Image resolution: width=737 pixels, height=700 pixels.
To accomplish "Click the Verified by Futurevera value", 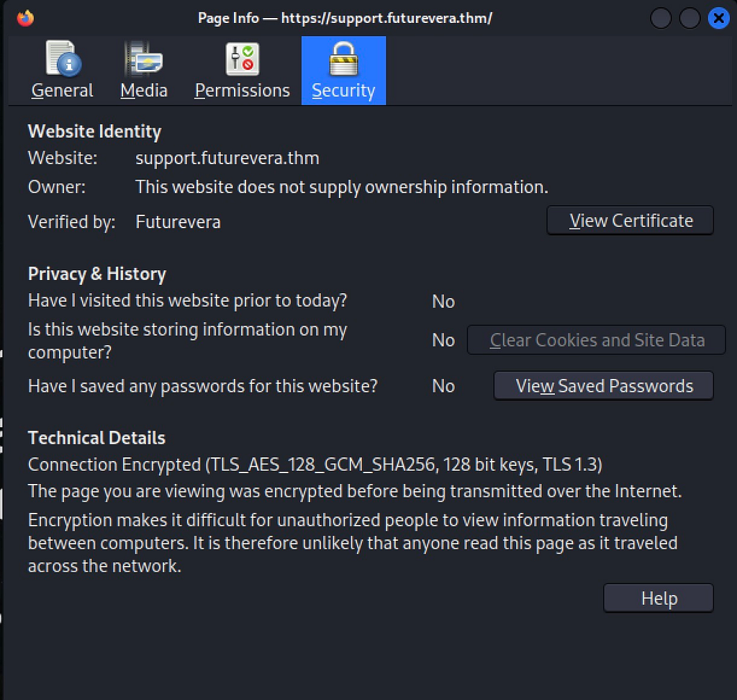I will coord(178,222).
